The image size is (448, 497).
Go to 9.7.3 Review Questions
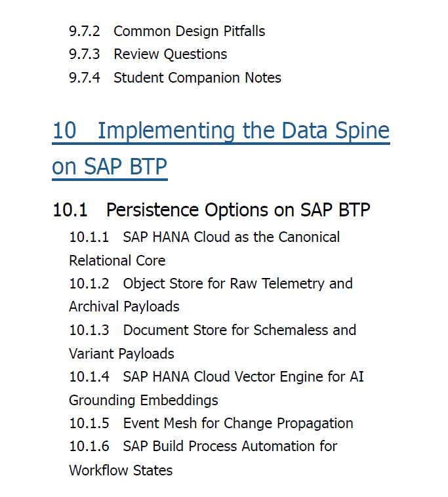pyautogui.click(x=148, y=54)
